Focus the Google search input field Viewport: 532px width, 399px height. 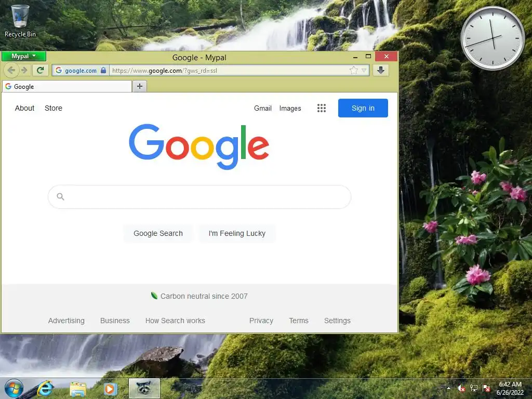[199, 197]
